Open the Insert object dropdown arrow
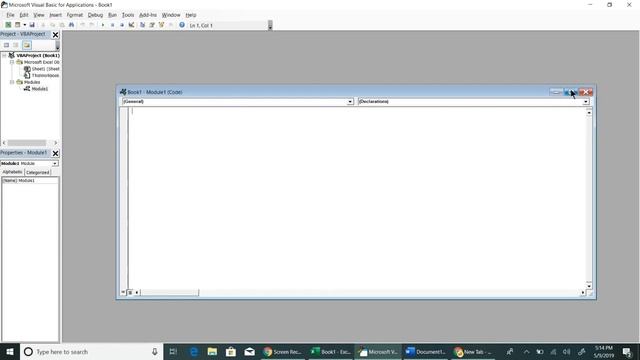Viewport: 640px width, 360px height. [24, 25]
